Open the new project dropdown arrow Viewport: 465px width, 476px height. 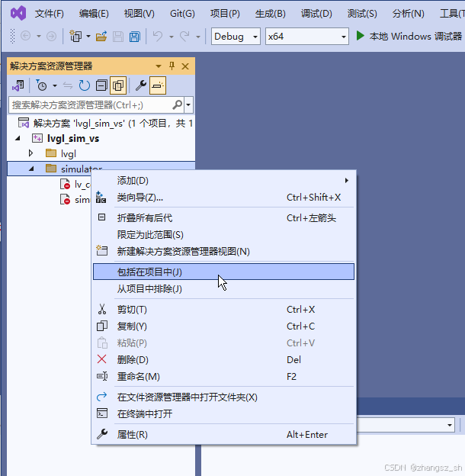coord(88,37)
